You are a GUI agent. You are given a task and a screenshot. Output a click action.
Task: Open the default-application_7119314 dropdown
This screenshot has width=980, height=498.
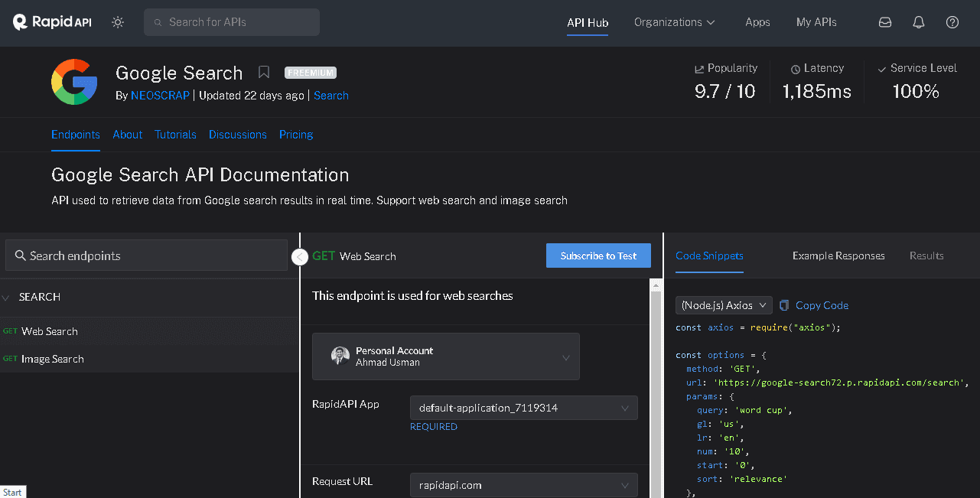pos(524,408)
